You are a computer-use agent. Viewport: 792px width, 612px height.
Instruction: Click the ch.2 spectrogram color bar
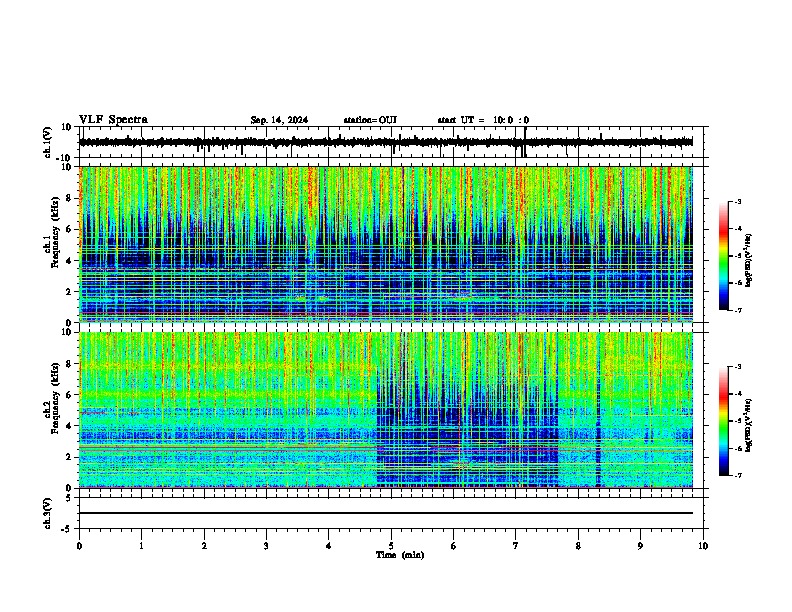pyautogui.click(x=723, y=421)
